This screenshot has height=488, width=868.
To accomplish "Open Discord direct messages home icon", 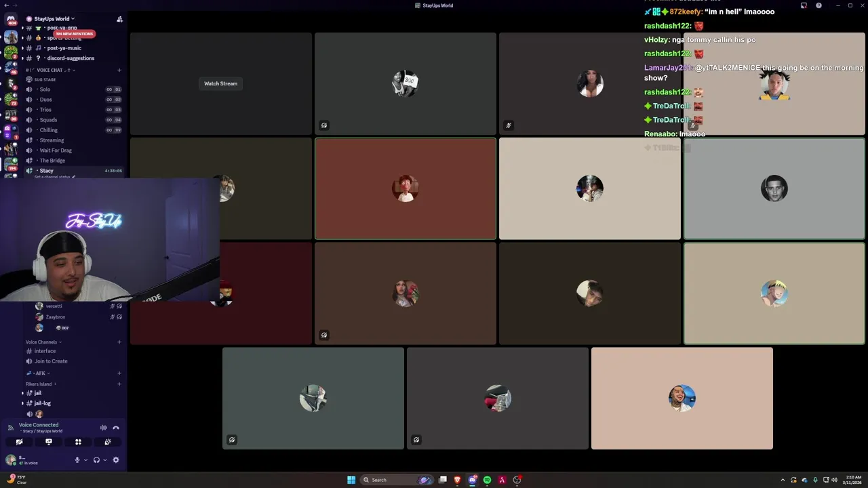I will click(x=11, y=20).
